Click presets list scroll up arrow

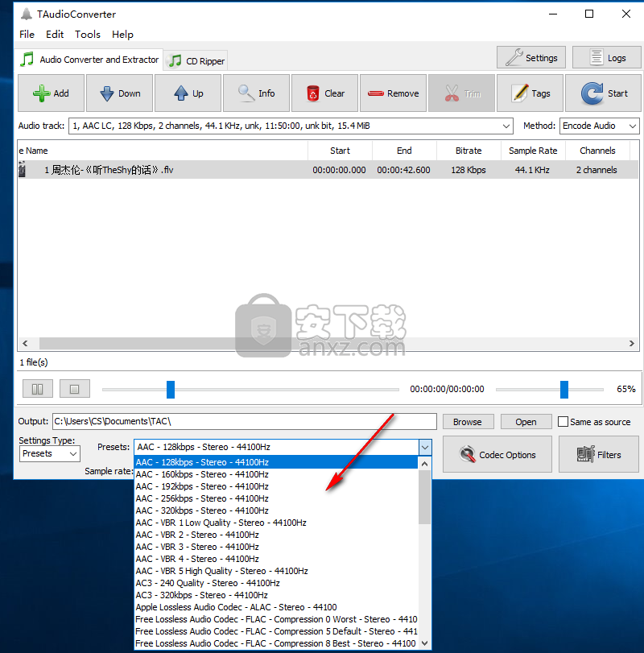424,464
